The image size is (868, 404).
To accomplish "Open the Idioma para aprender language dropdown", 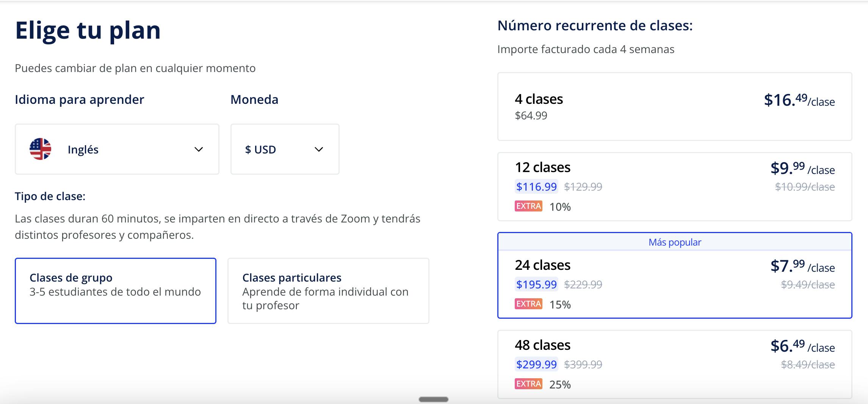I will point(116,149).
